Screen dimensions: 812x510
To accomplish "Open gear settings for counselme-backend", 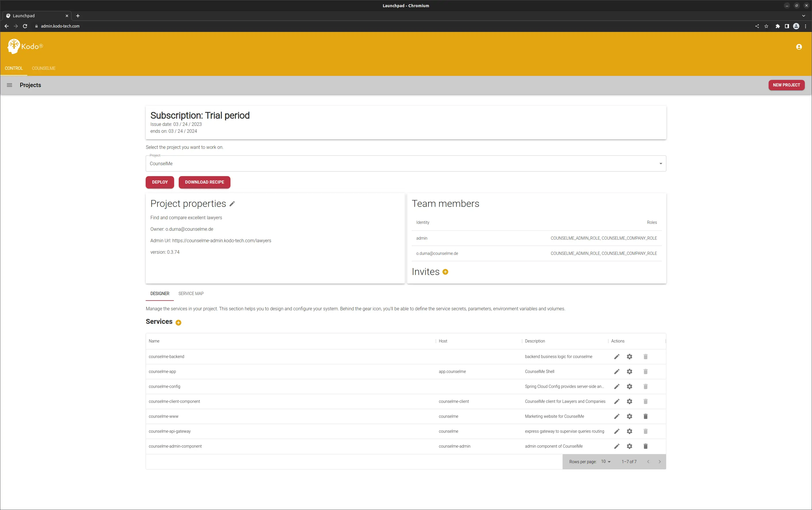I will [x=629, y=357].
